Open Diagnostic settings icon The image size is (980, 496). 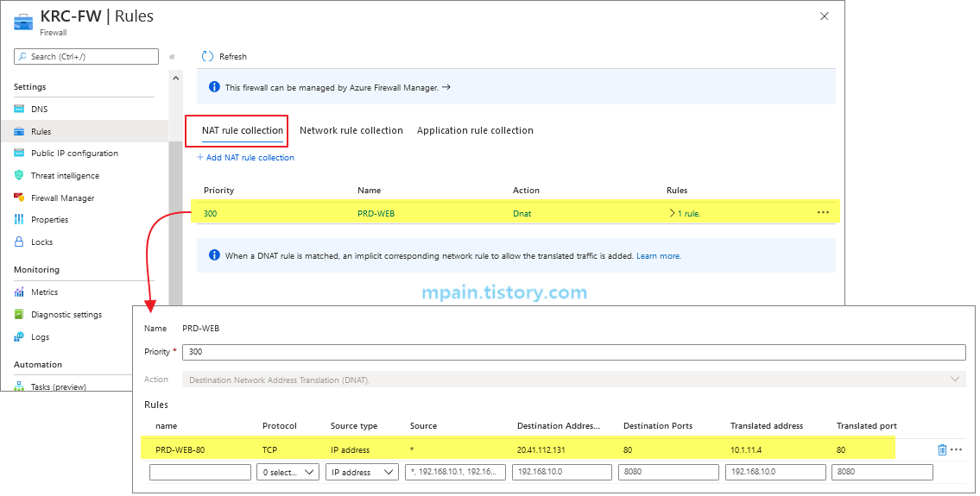click(x=19, y=315)
